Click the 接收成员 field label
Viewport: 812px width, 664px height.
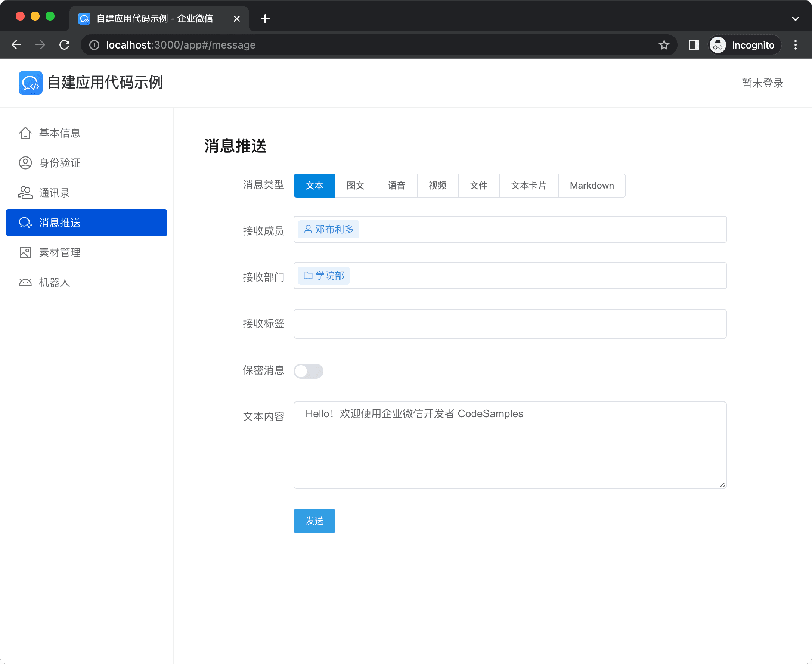[264, 231]
